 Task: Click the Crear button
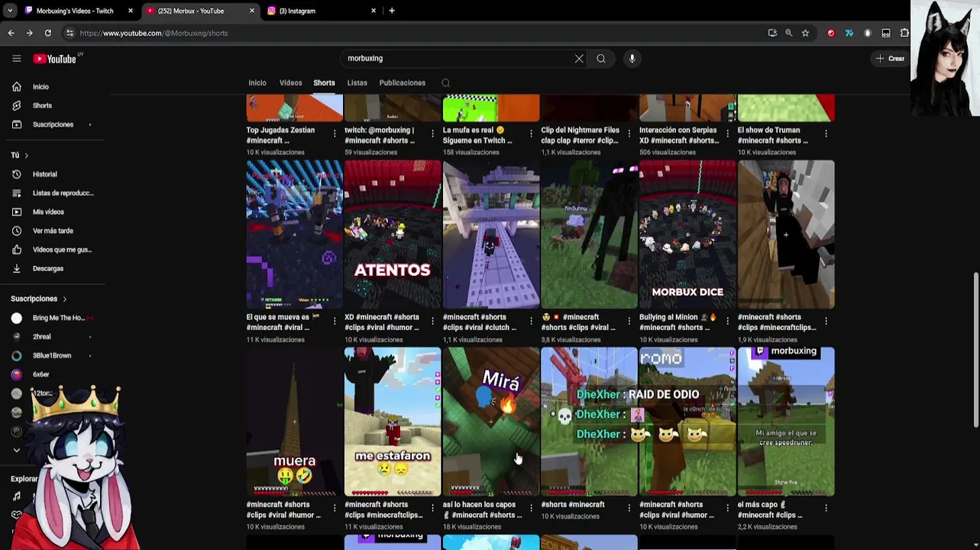coord(891,58)
